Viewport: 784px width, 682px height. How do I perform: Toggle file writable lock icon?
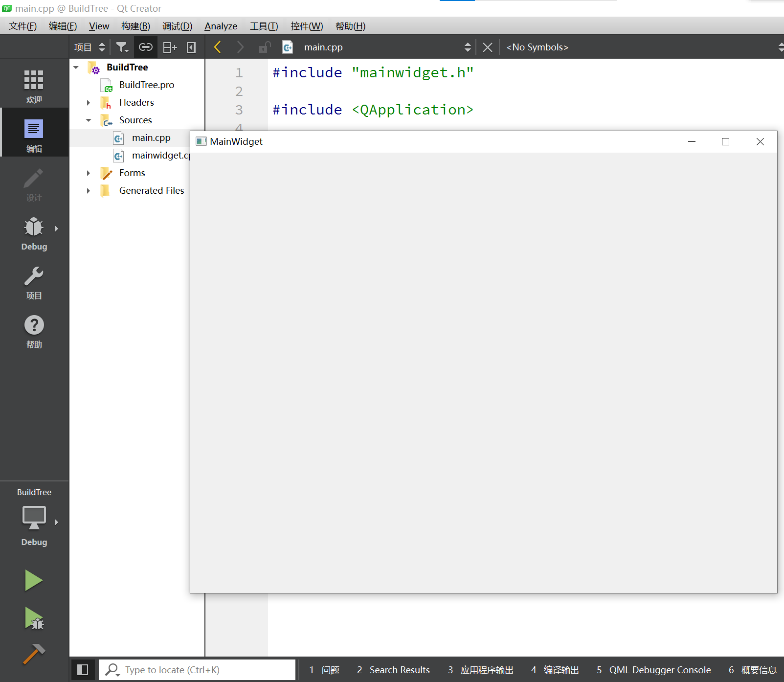click(265, 47)
